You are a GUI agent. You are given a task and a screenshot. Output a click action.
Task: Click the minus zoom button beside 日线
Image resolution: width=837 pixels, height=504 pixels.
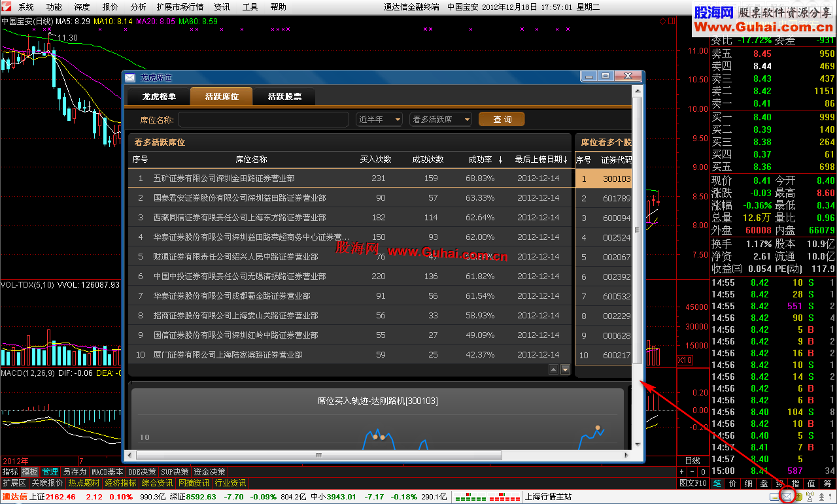(x=692, y=471)
